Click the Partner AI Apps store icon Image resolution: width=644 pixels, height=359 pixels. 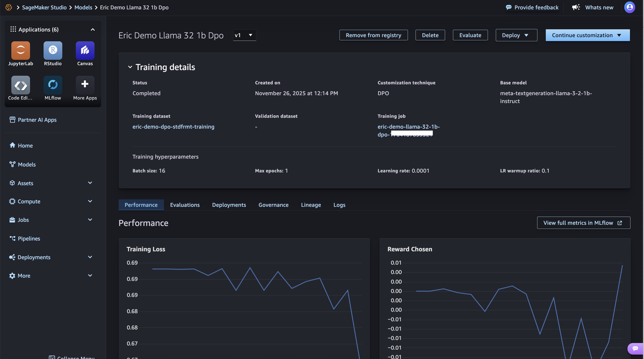click(x=12, y=120)
